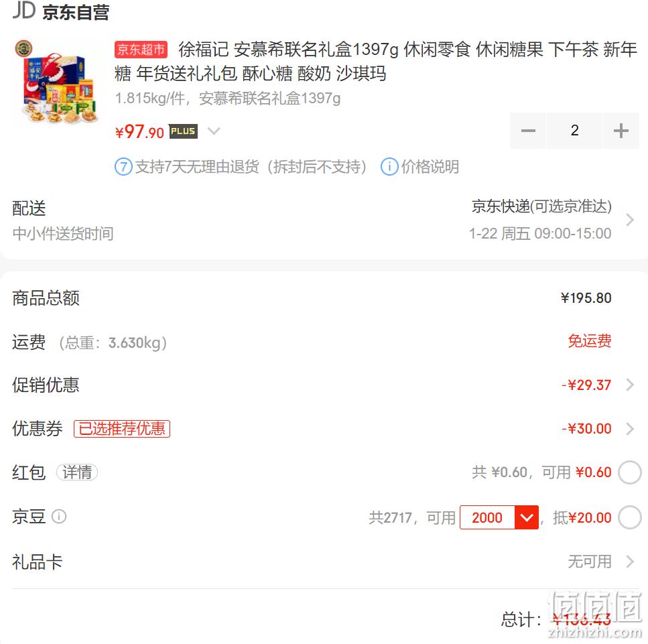
Task: Click the 红包 详情 button
Action: click(77, 472)
